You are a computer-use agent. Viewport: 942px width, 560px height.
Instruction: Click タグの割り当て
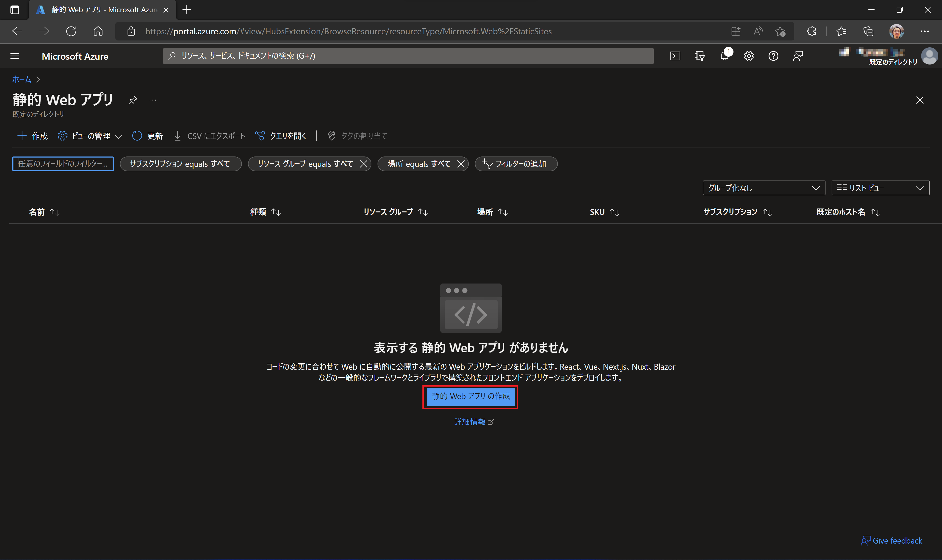[357, 136]
